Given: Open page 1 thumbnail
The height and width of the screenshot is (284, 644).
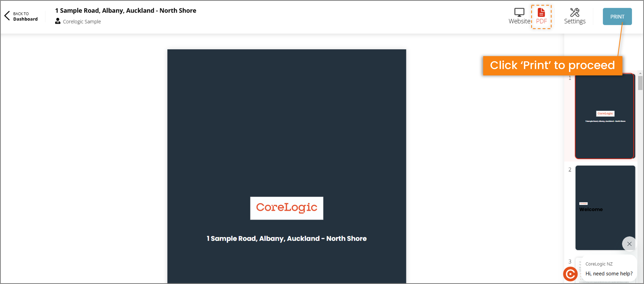Looking at the screenshot, I should 605,116.
